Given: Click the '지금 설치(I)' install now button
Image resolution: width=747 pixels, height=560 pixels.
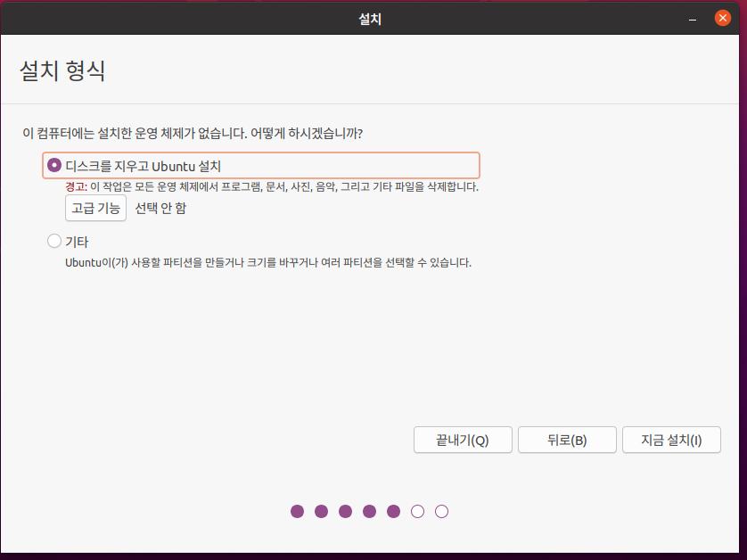Looking at the screenshot, I should pyautogui.click(x=671, y=440).
